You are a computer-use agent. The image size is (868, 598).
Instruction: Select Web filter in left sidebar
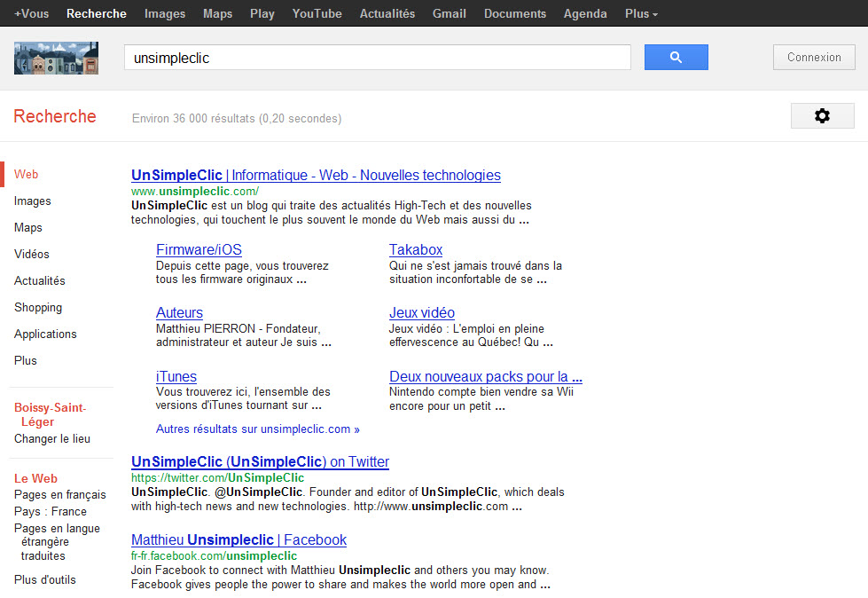coord(26,175)
